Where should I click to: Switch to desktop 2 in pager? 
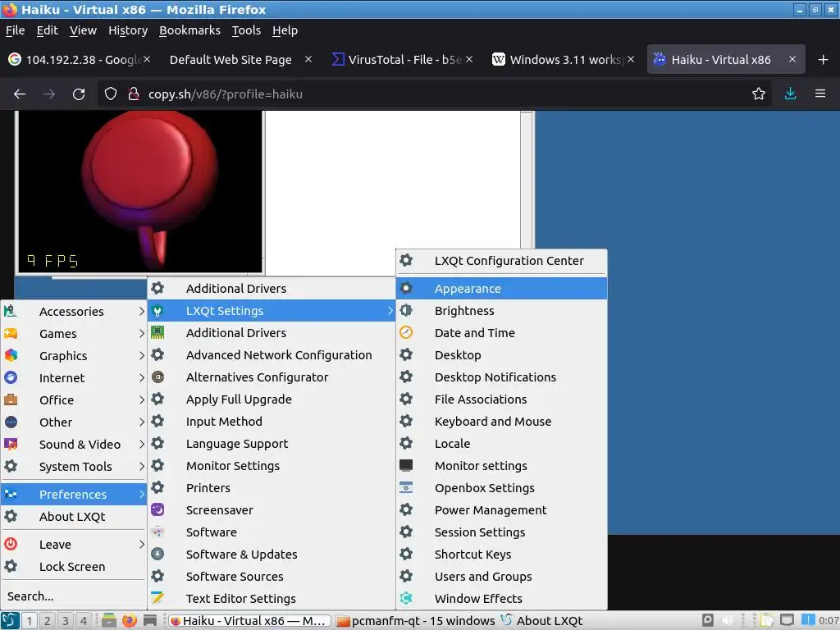(47, 621)
